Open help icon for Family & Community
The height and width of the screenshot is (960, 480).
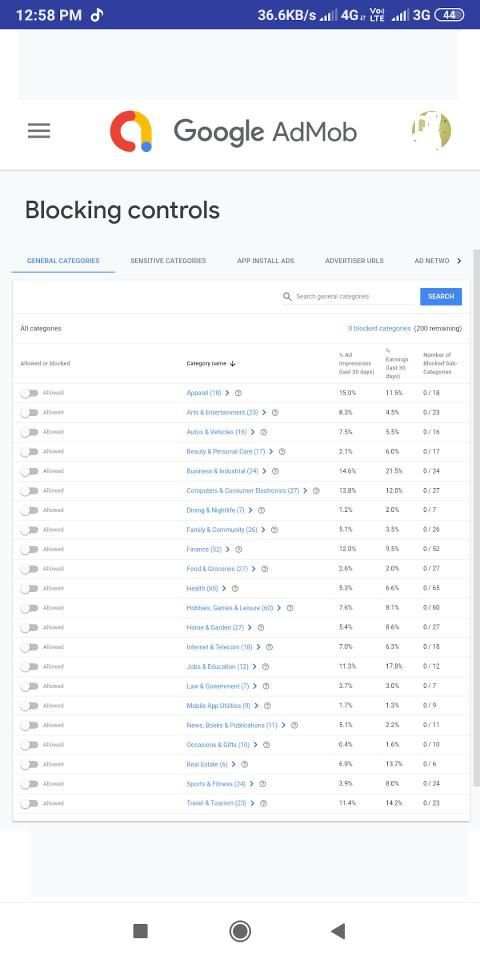[x=274, y=530]
